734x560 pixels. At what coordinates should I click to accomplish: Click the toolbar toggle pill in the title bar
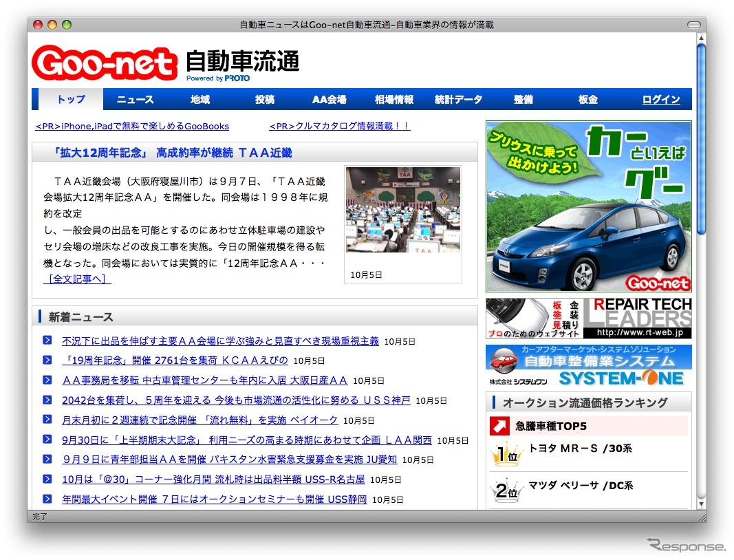693,25
